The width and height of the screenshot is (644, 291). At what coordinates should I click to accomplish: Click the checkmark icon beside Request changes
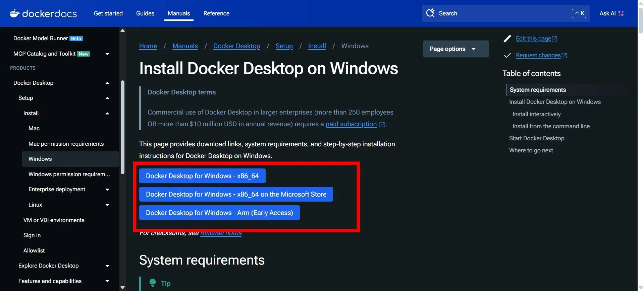507,55
